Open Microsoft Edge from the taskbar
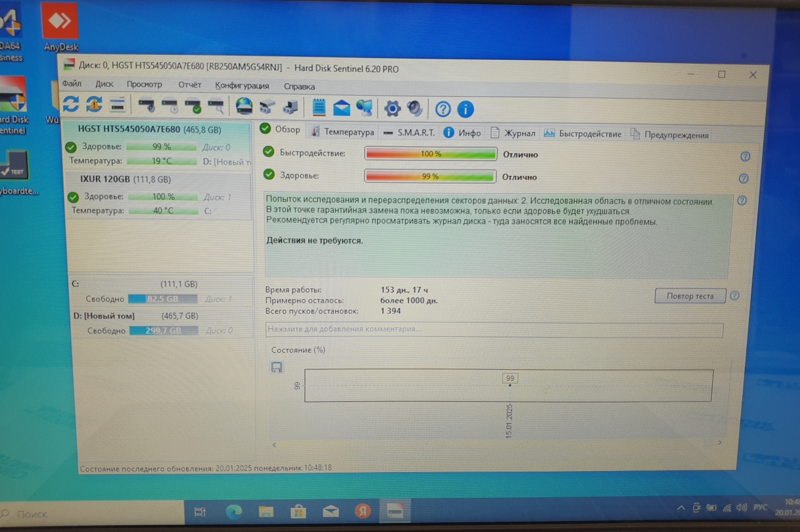 233,512
